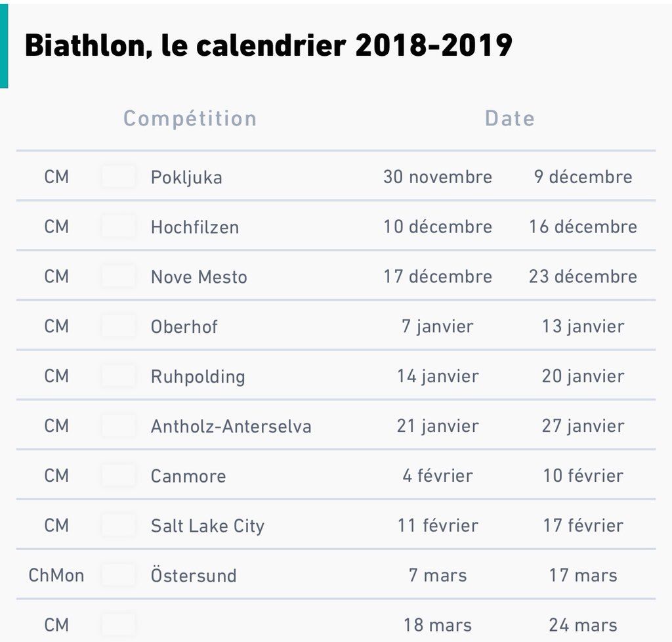The image size is (672, 642).
Task: Select the 17 mars end date
Action: (583, 576)
